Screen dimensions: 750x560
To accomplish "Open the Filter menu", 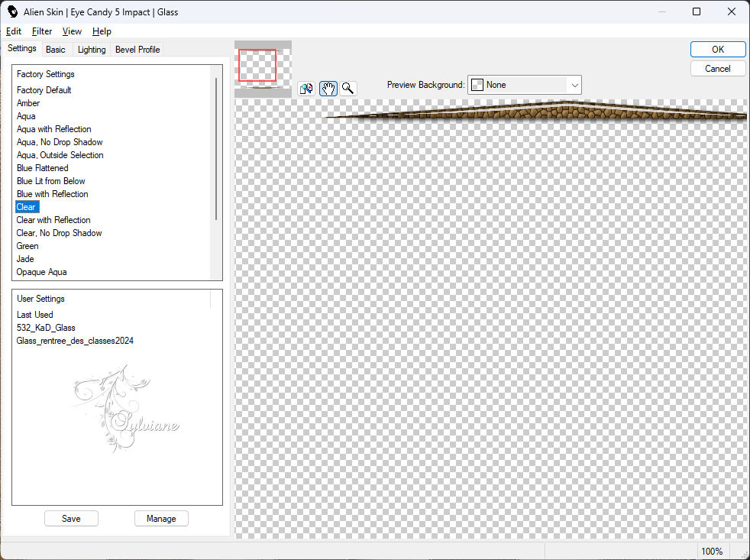I will tap(41, 31).
